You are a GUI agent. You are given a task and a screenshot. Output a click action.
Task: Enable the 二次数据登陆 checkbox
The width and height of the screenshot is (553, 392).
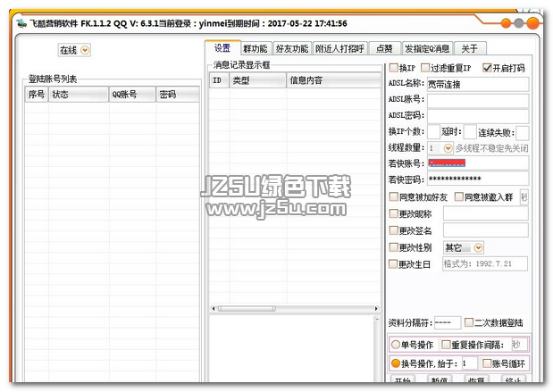click(x=469, y=322)
